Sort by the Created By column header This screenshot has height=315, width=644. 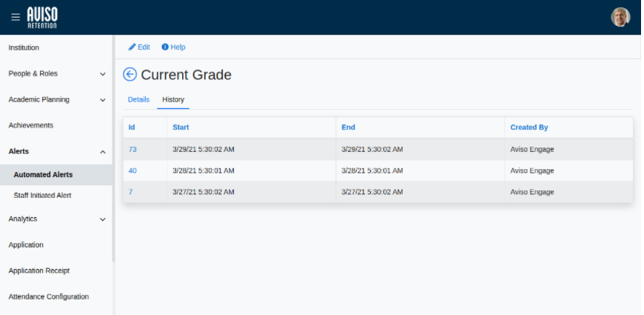coord(529,127)
